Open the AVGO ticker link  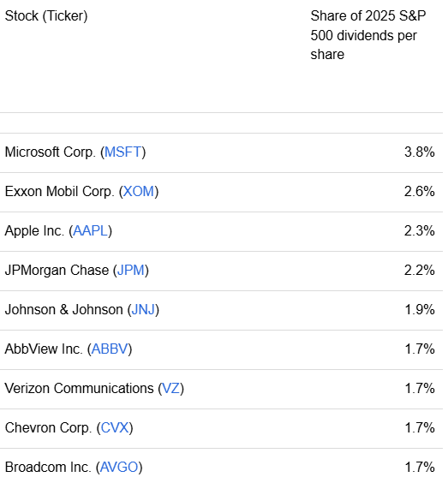(x=119, y=468)
